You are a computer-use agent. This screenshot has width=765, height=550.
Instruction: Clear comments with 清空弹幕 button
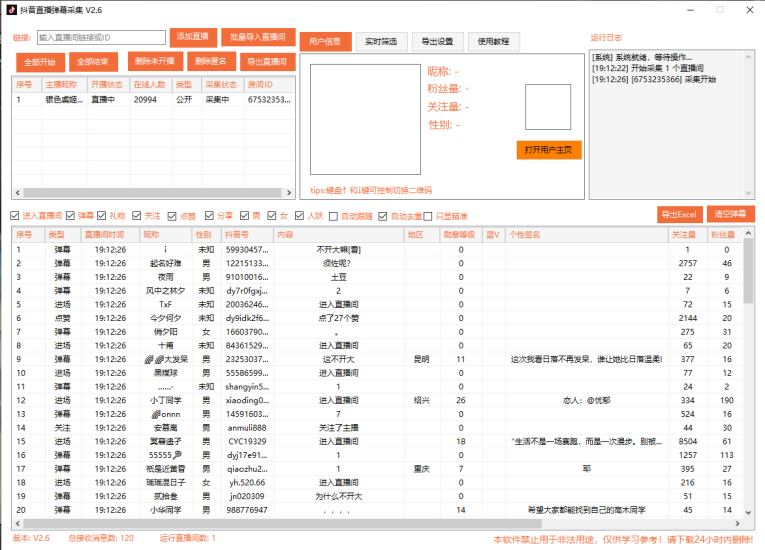click(731, 214)
